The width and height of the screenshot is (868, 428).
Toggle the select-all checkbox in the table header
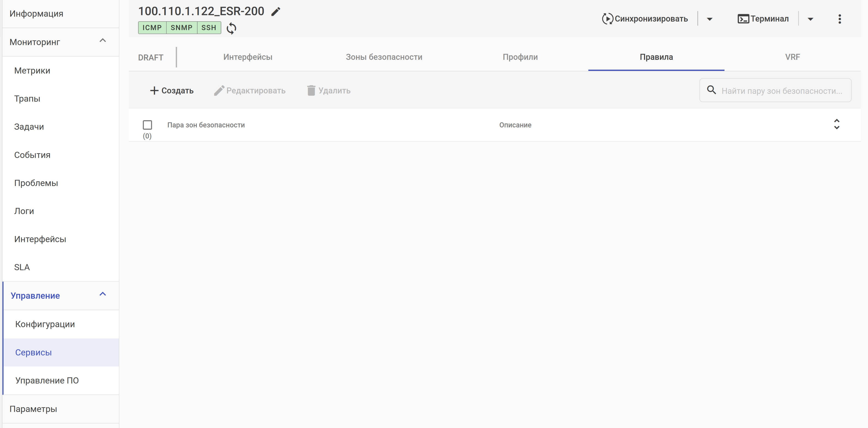pyautogui.click(x=147, y=125)
